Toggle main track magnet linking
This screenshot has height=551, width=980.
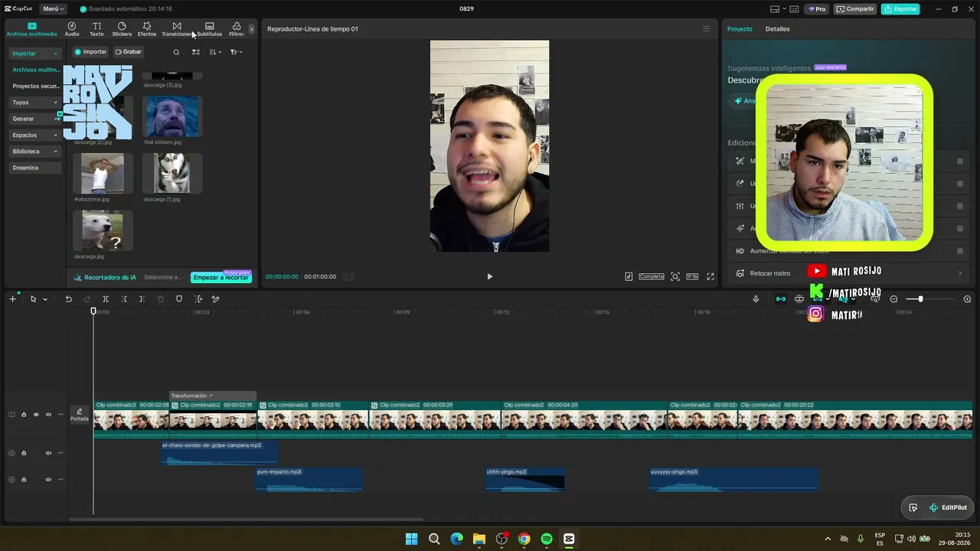(780, 299)
